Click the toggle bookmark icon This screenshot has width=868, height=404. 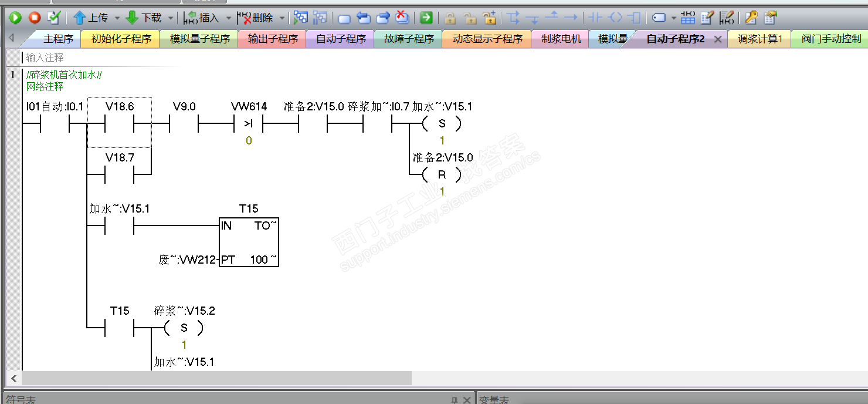coord(345,18)
